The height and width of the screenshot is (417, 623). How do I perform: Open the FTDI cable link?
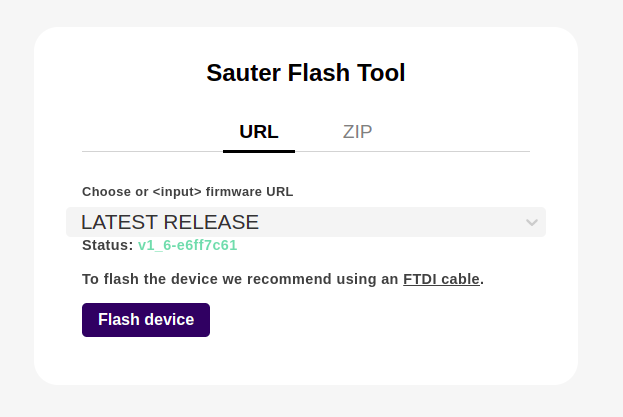point(441,279)
